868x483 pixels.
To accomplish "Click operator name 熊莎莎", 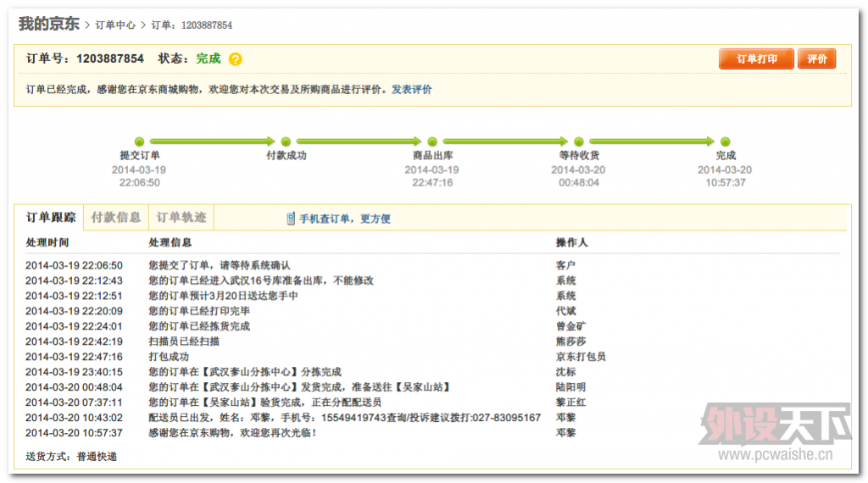I will pos(570,341).
